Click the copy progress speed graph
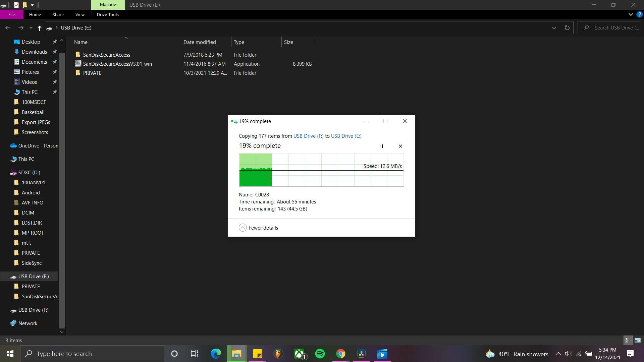This screenshot has width=644, height=362. coord(321,170)
